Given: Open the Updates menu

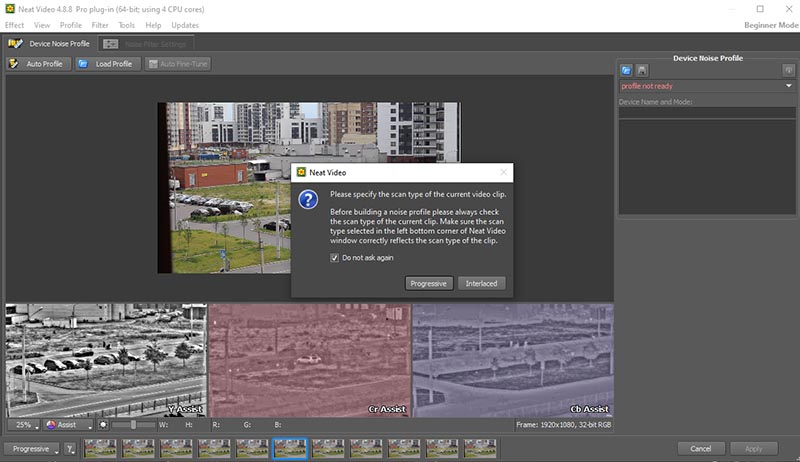Looking at the screenshot, I should [x=185, y=25].
